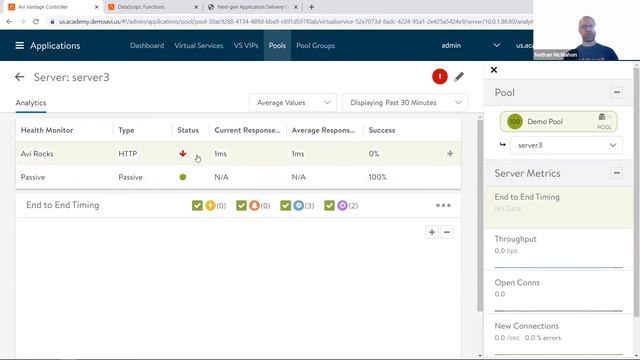Open End to End Timing more options
The height and width of the screenshot is (360, 640).
(x=443, y=205)
